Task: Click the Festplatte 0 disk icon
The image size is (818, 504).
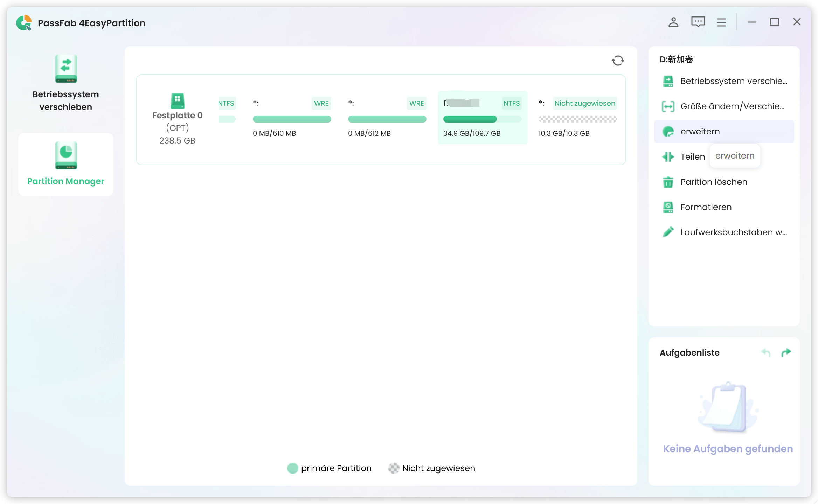Action: (x=178, y=100)
